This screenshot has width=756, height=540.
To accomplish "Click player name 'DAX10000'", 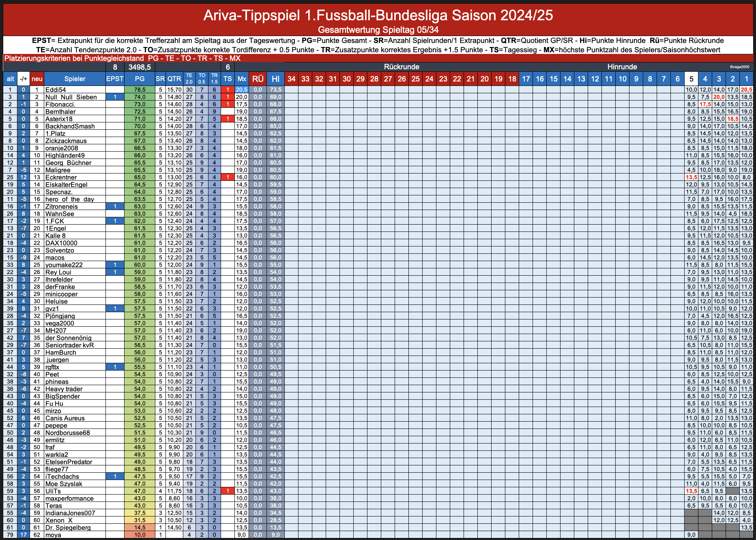I will click(61, 243).
